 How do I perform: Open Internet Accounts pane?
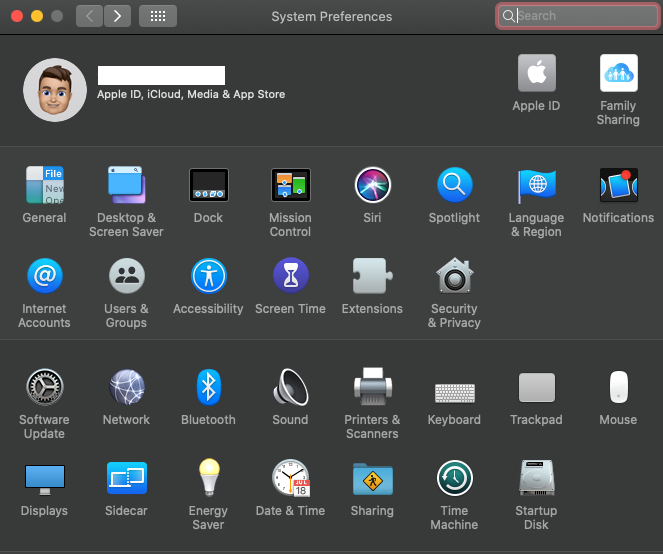point(45,276)
